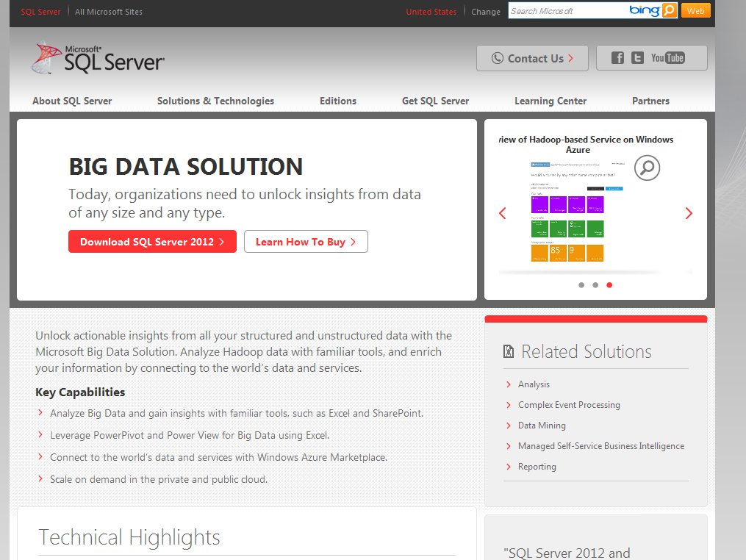This screenshot has width=746, height=560.
Task: Click the orange Web search button
Action: tap(695, 10)
